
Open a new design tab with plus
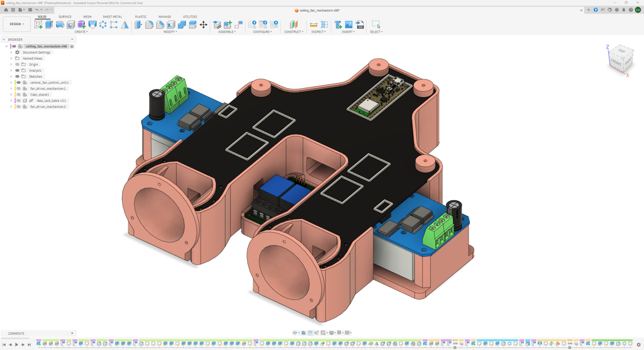pos(588,10)
